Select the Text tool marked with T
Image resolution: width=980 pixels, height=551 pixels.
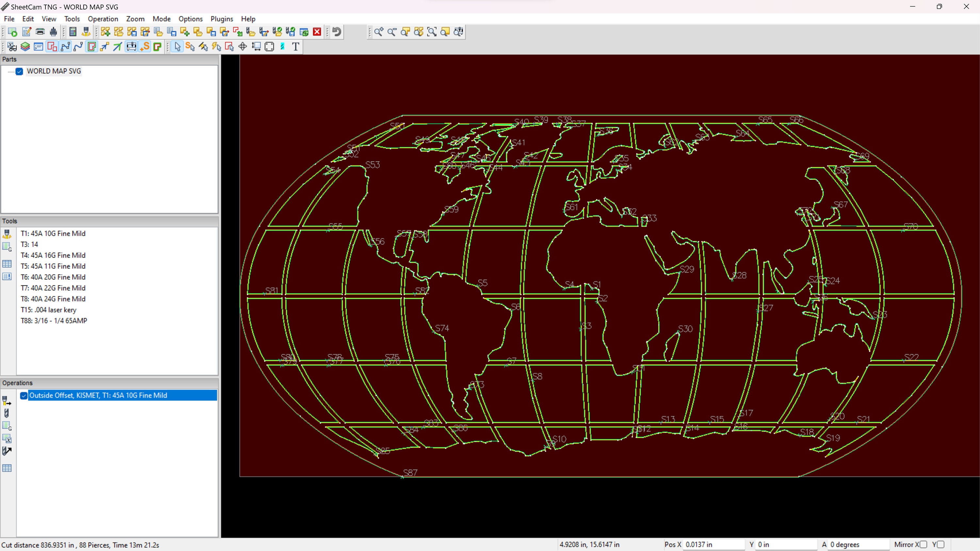(296, 46)
